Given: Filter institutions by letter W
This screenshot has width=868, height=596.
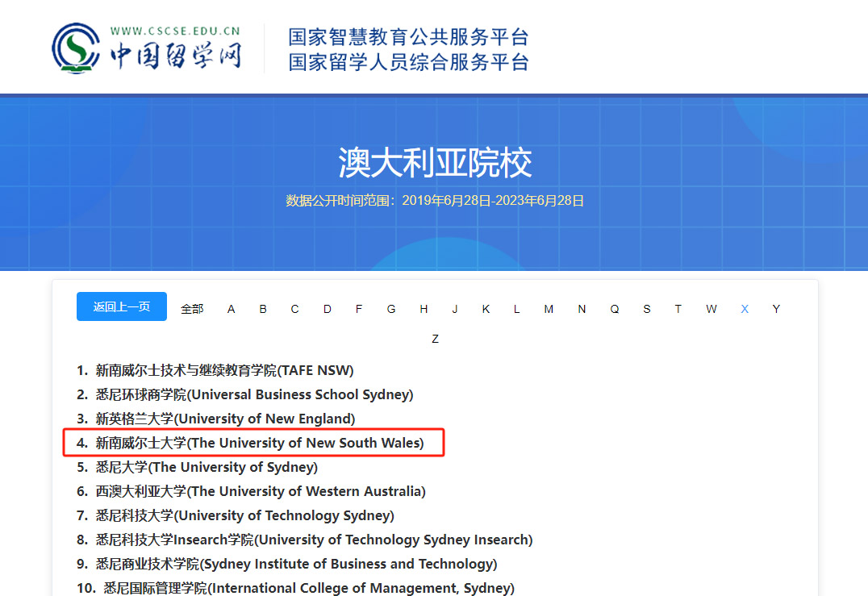Looking at the screenshot, I should pos(712,309).
